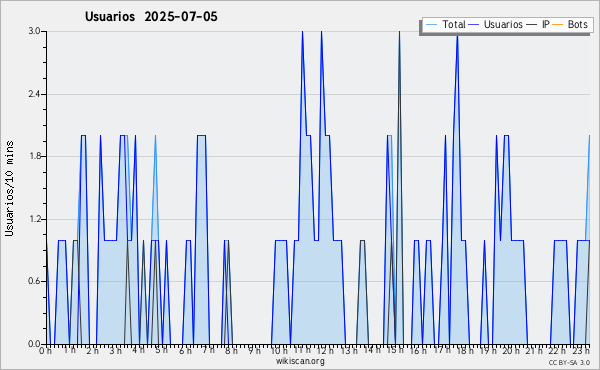Viewport: 600px width, 370px height.
Task: Click the dark IP legend line
Action: pyautogui.click(x=532, y=25)
